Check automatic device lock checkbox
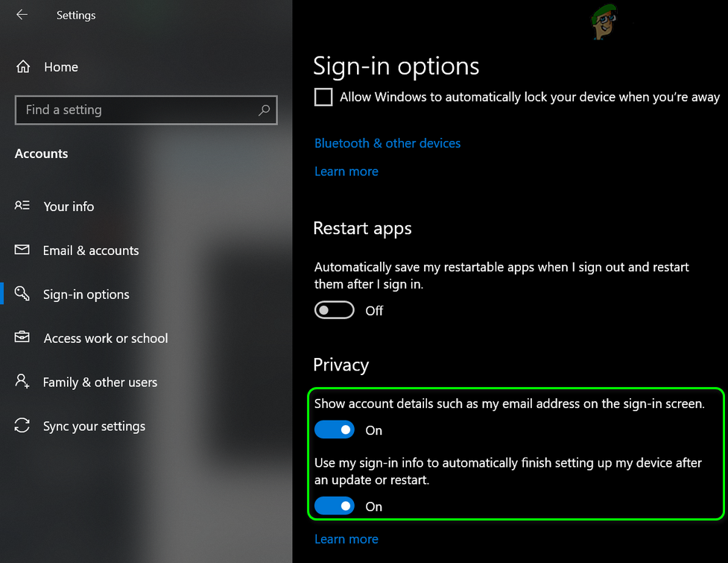Screen dimensions: 728x563 (x=323, y=97)
